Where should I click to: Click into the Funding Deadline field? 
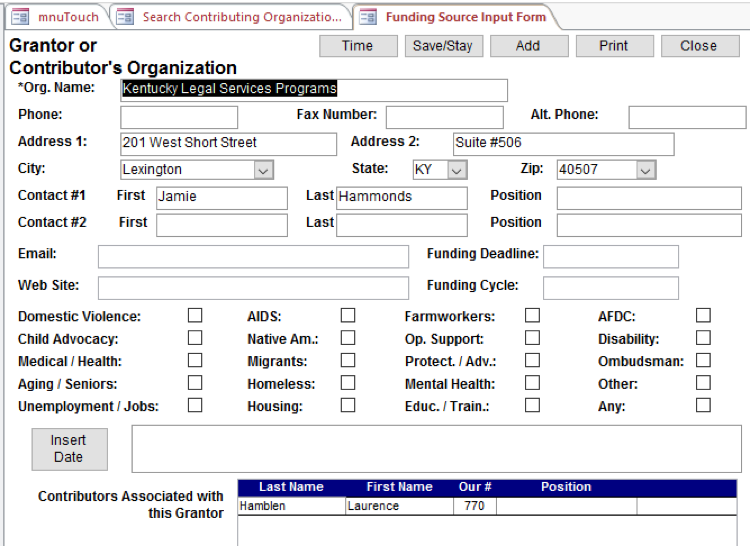tap(610, 257)
